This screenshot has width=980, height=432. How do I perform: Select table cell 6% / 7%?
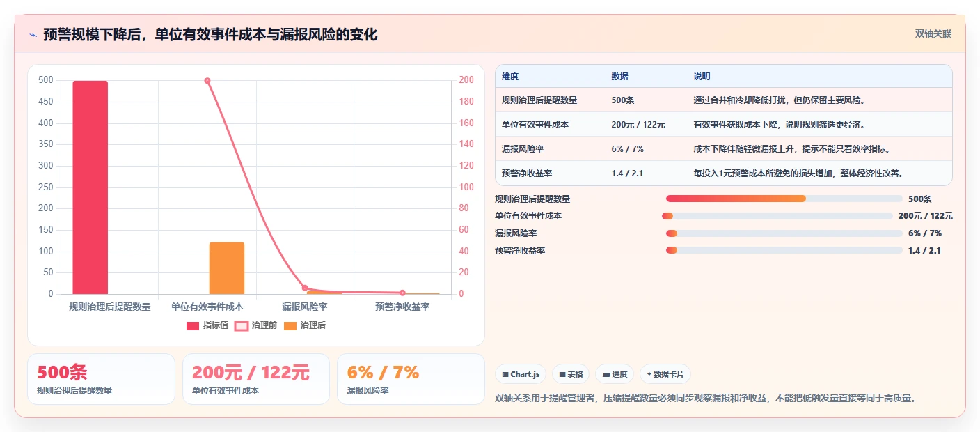[x=627, y=149]
